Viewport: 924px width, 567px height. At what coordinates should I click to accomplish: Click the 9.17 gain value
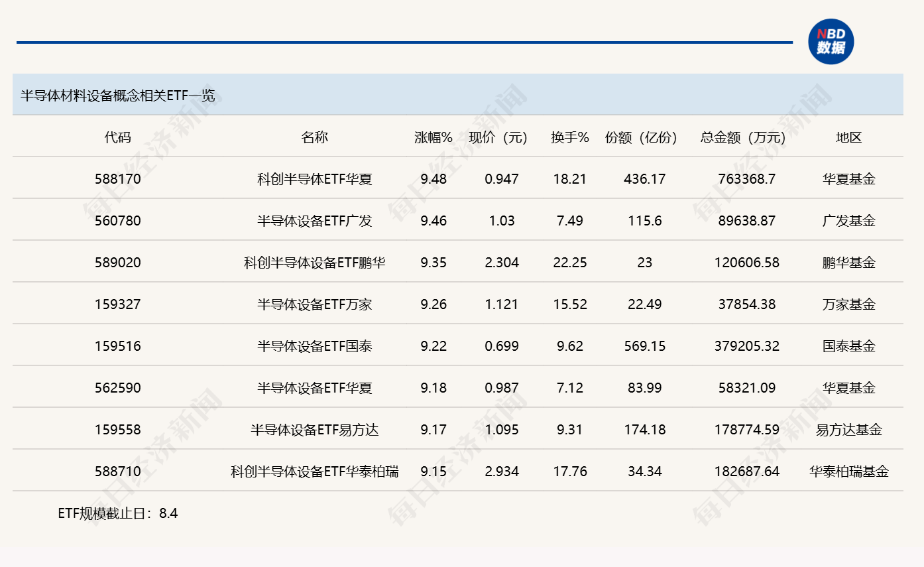coord(433,430)
